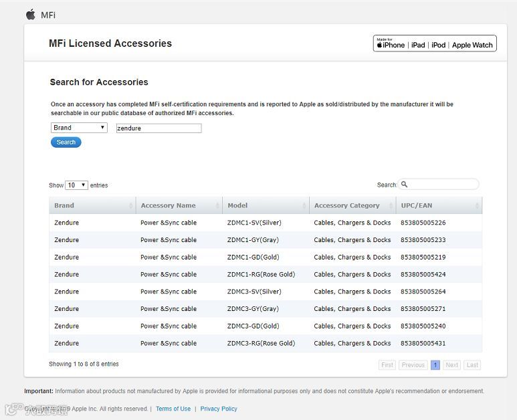517x420 pixels.
Task: Open the Show entries count dropdown
Action: (x=76, y=185)
